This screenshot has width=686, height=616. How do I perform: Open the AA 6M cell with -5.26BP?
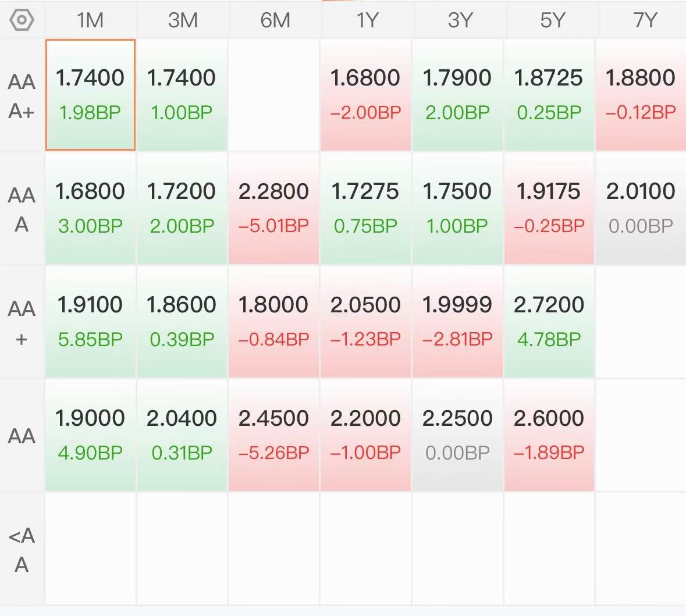[274, 435]
